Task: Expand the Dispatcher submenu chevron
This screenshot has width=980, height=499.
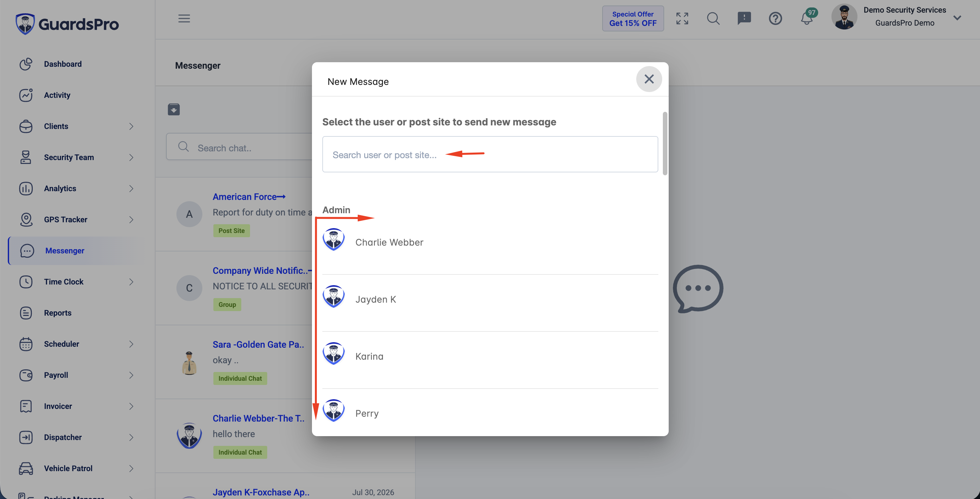Action: pyautogui.click(x=131, y=437)
